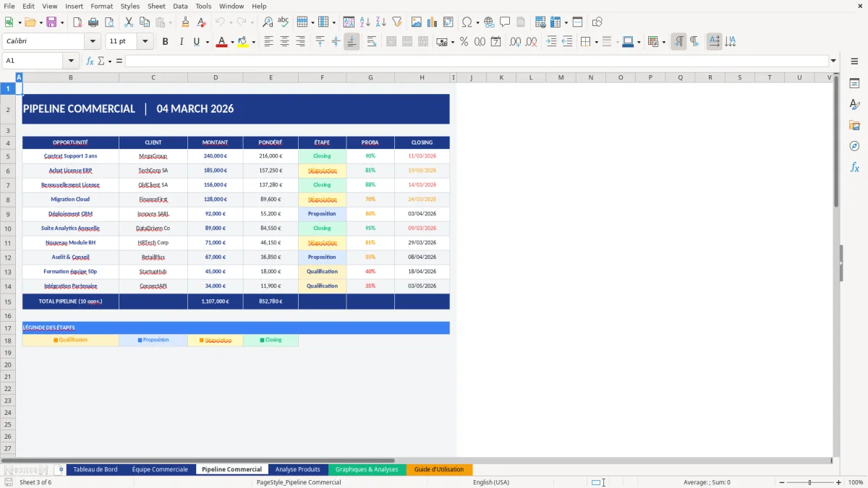Click the 100% zoom level

[856, 482]
